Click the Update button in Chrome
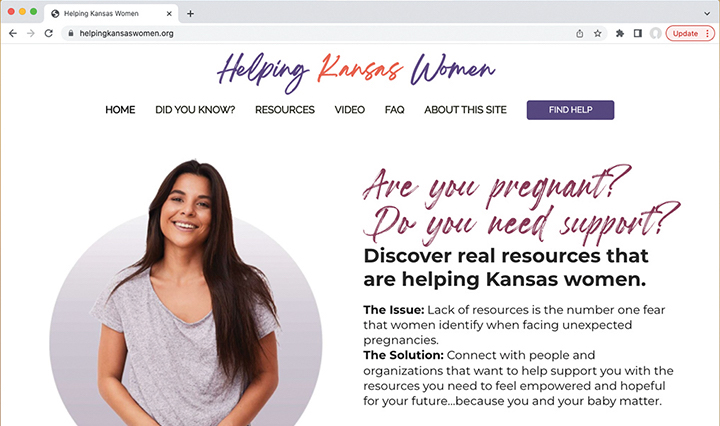The width and height of the screenshot is (720, 426). pyautogui.click(x=685, y=34)
